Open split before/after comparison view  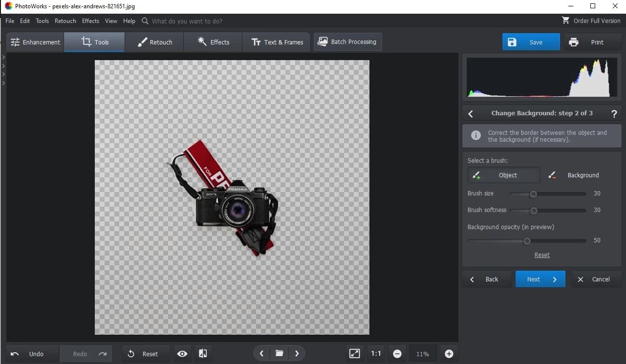click(x=203, y=353)
